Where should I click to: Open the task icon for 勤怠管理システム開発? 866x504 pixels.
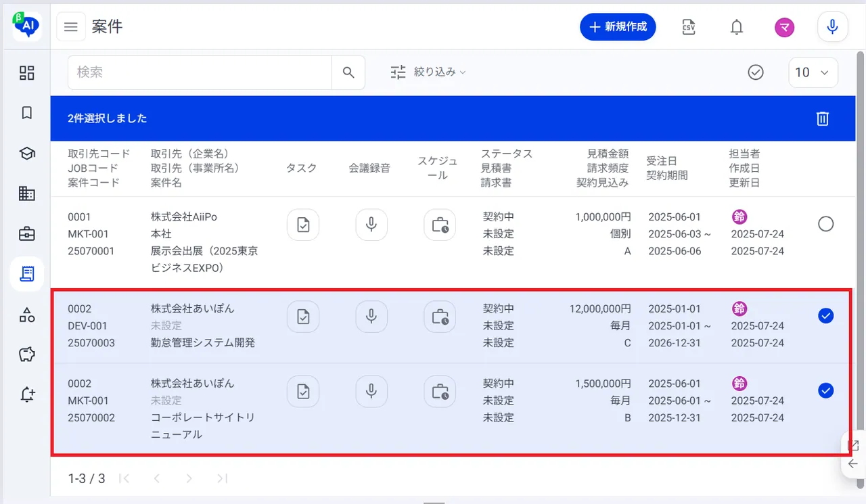click(x=303, y=317)
